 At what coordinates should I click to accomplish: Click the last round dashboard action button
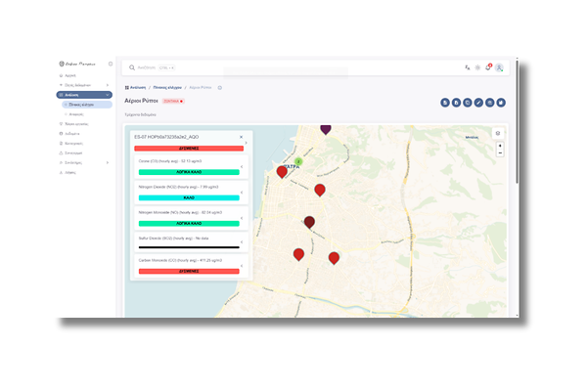501,103
